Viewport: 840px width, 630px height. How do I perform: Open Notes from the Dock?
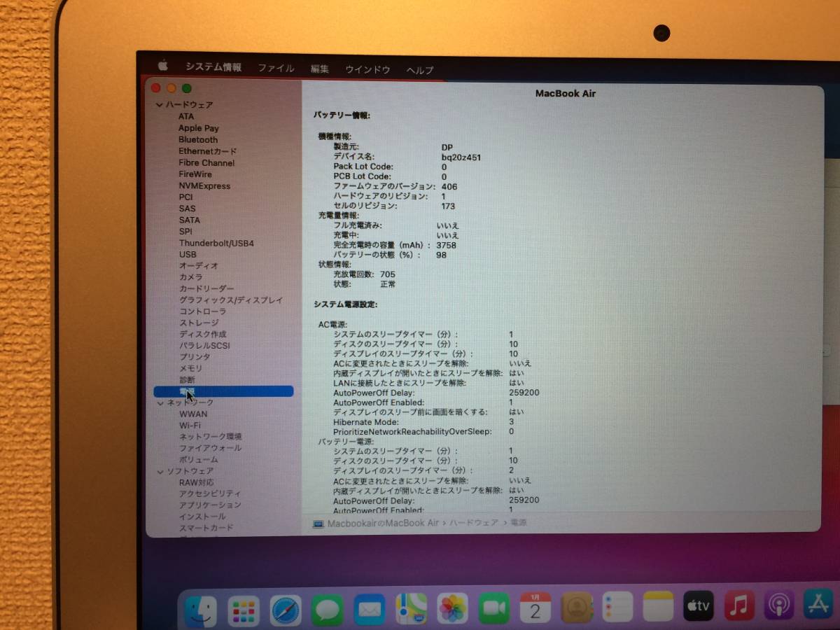(658, 606)
